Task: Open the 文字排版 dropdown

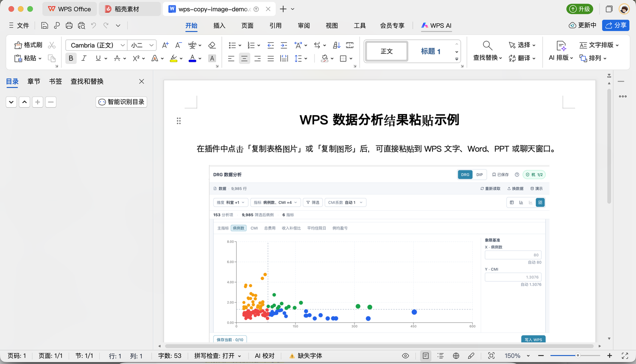Action: click(x=599, y=45)
